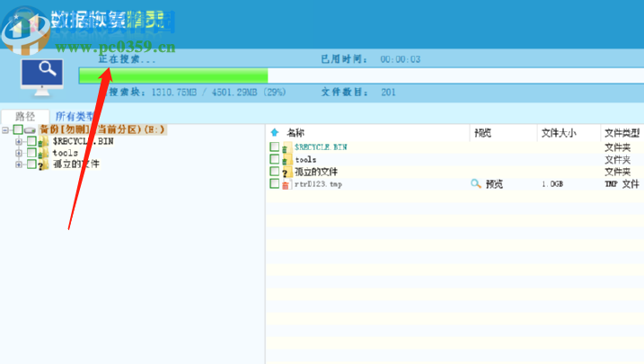Check the tools checkbox in the tree
The image size is (644, 364).
click(x=31, y=153)
